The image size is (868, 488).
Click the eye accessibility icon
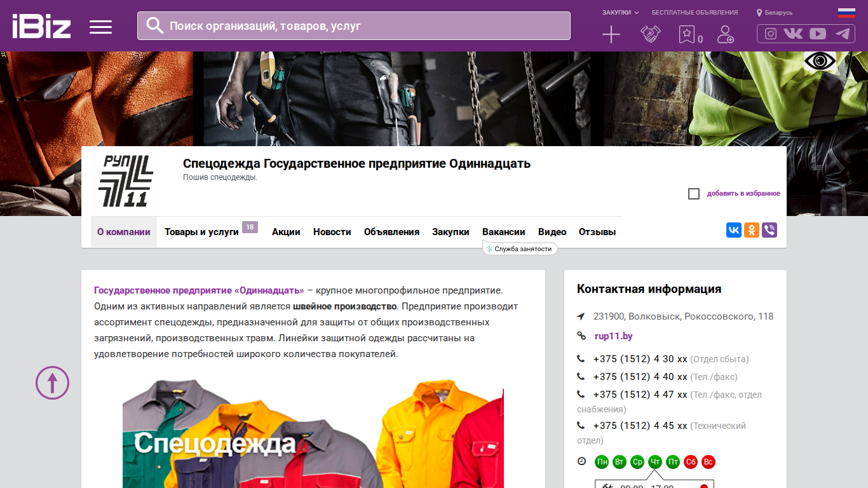tap(820, 61)
